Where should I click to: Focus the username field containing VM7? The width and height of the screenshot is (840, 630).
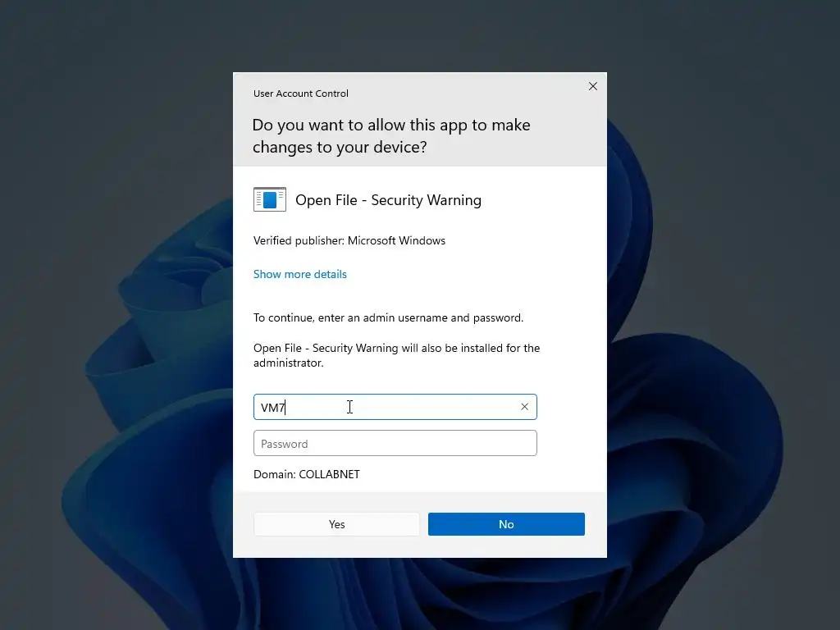pos(395,407)
